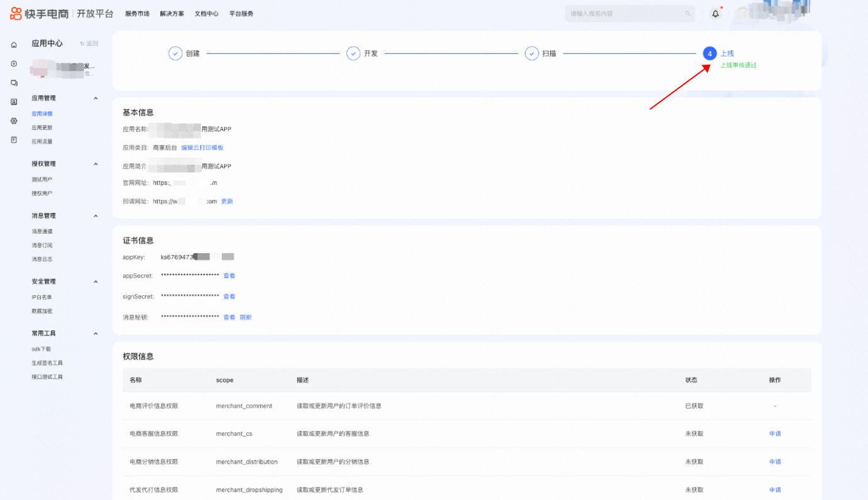Click the 权限信息 section heading
The height and width of the screenshot is (500, 868).
[x=138, y=356]
